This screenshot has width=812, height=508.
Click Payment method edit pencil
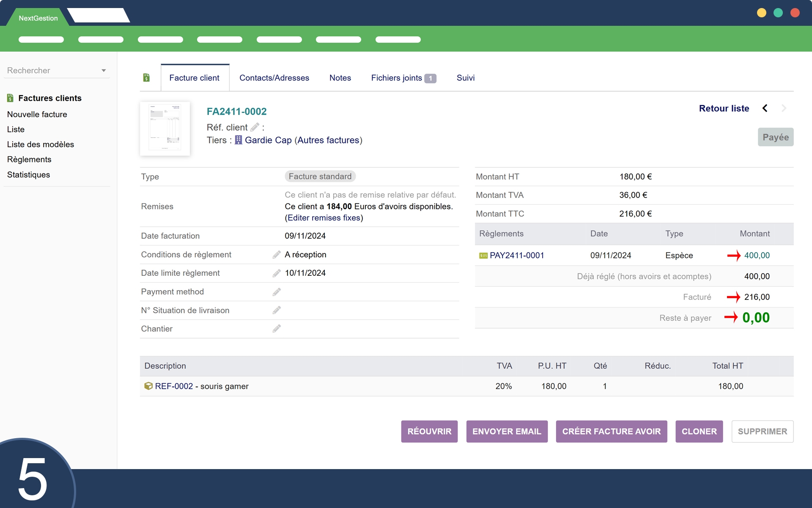277,292
